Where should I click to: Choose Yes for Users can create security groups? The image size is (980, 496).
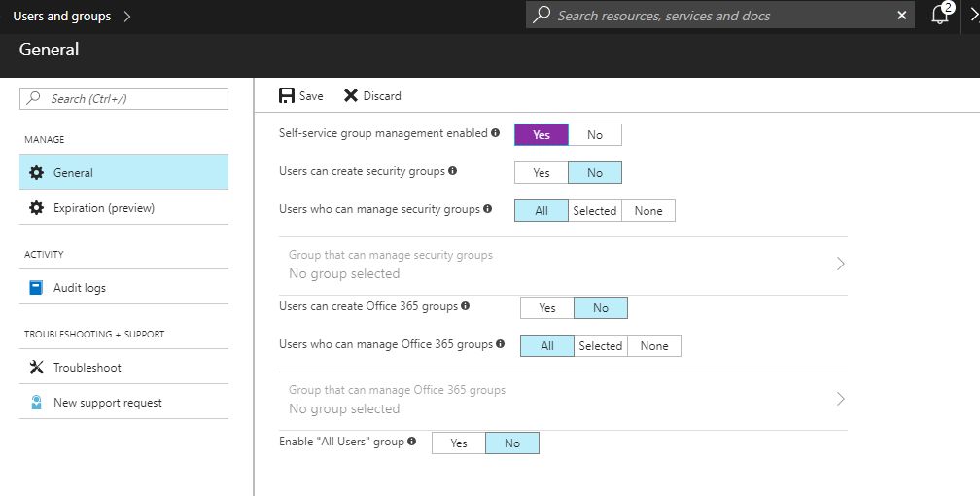point(542,173)
